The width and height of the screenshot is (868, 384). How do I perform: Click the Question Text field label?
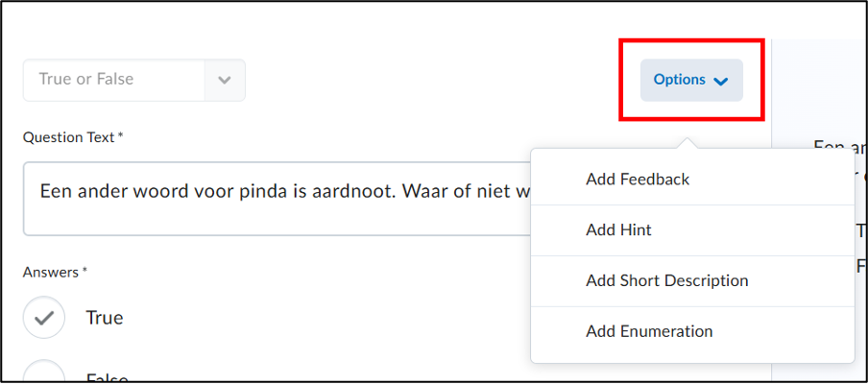click(x=73, y=137)
